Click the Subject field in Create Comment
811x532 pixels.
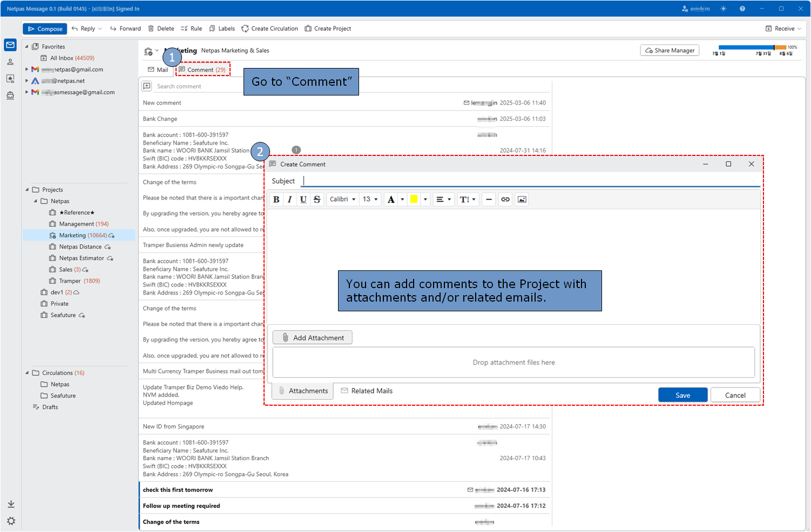pyautogui.click(x=531, y=181)
